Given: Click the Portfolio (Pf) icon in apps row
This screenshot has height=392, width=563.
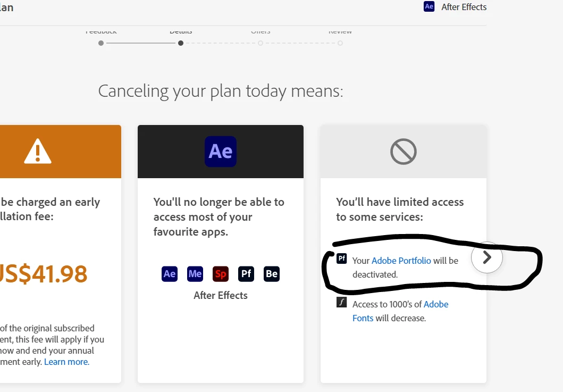Looking at the screenshot, I should pyautogui.click(x=246, y=274).
